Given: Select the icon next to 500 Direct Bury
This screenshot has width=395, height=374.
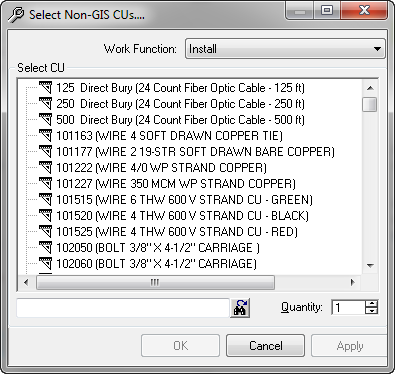Looking at the screenshot, I should click(45, 120).
